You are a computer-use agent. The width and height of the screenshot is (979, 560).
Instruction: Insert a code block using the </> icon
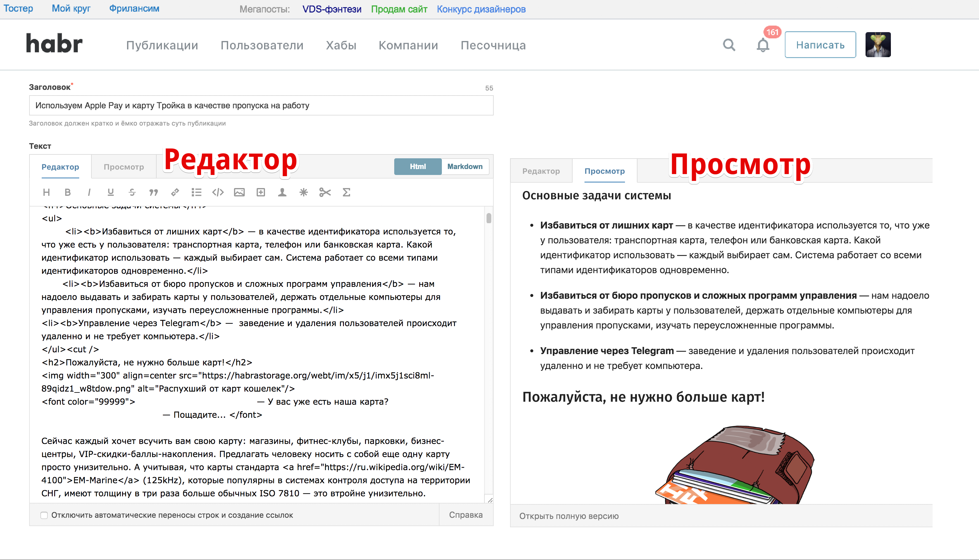[218, 192]
